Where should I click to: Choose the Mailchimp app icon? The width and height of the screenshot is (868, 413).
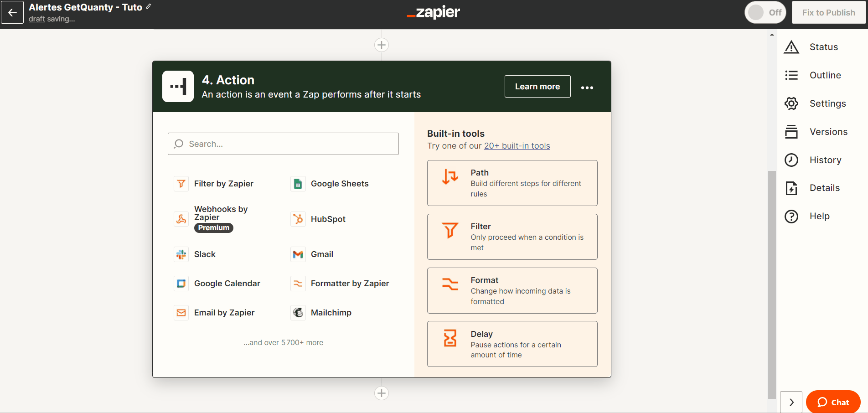(x=298, y=313)
